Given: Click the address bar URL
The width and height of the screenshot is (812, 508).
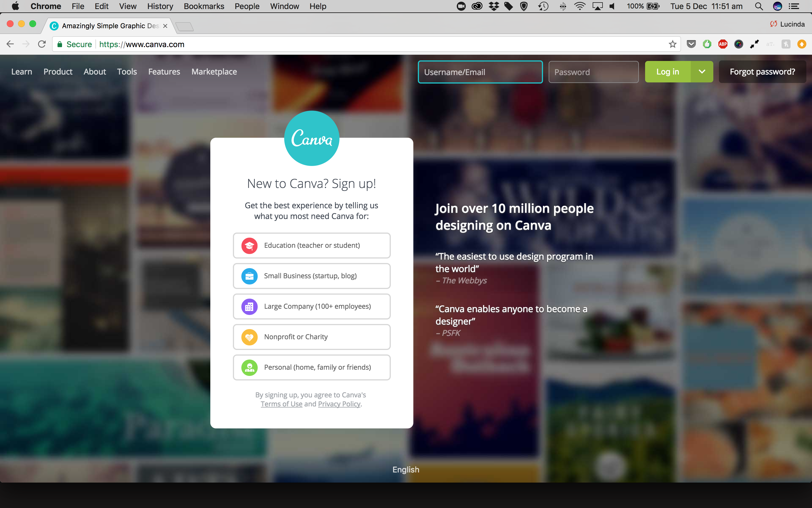Looking at the screenshot, I should (x=142, y=44).
